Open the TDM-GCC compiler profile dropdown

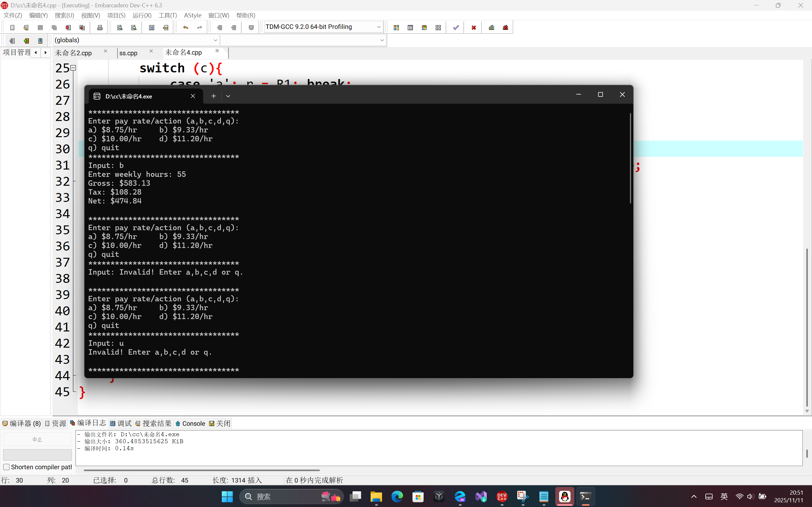379,27
